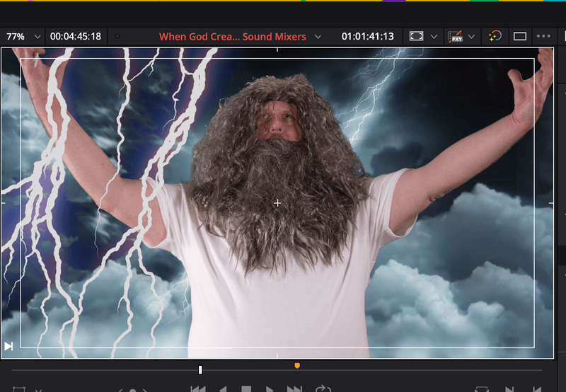
Task: Toggle color and effects bypass sparkle icon
Action: click(x=495, y=36)
